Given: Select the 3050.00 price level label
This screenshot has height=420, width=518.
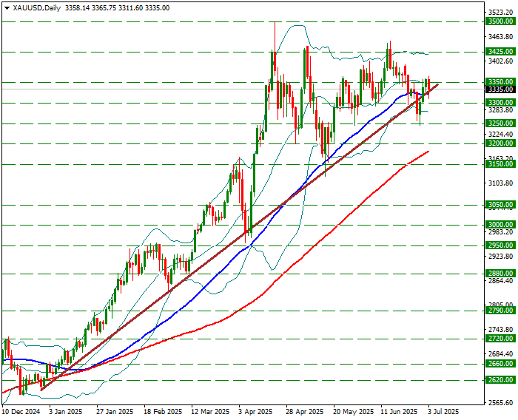Looking at the screenshot, I should [500, 205].
